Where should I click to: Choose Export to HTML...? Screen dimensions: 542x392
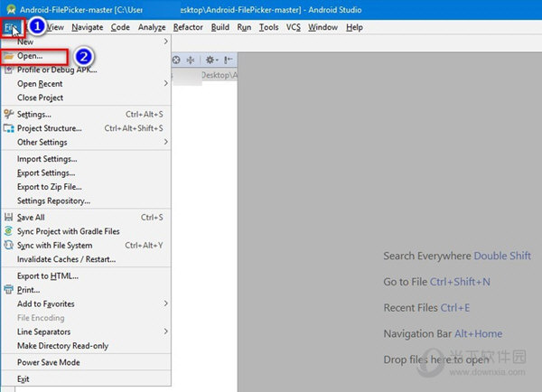coord(86,275)
